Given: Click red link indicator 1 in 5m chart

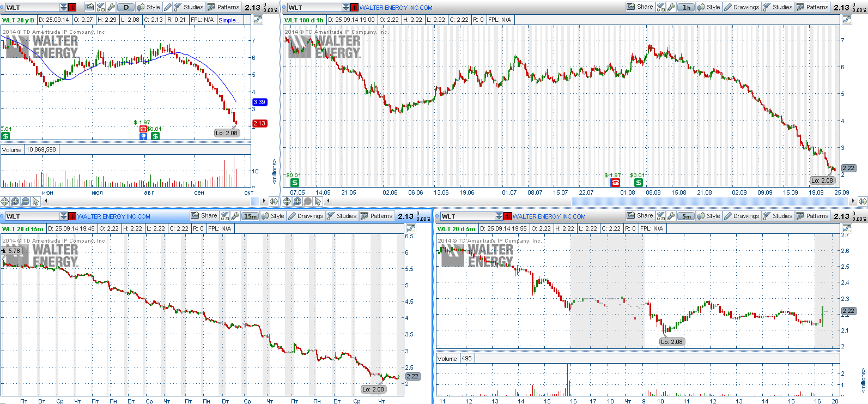Looking at the screenshot, I should (x=507, y=216).
